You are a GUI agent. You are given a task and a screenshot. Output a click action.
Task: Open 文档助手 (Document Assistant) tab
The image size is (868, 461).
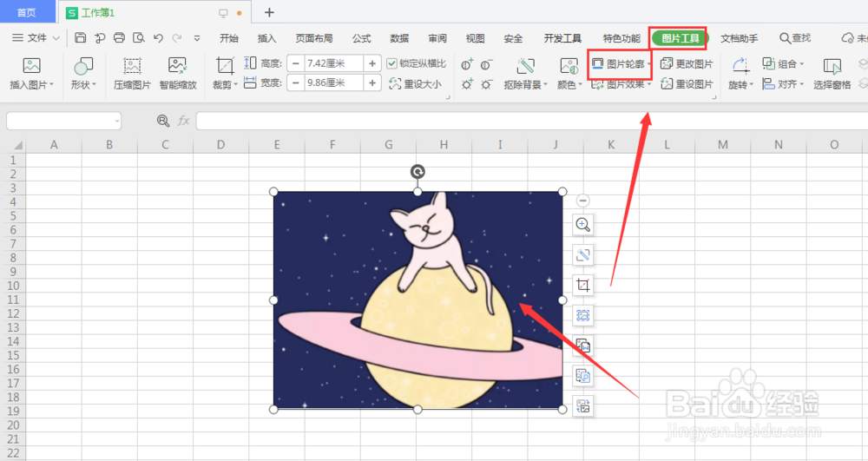tap(739, 38)
